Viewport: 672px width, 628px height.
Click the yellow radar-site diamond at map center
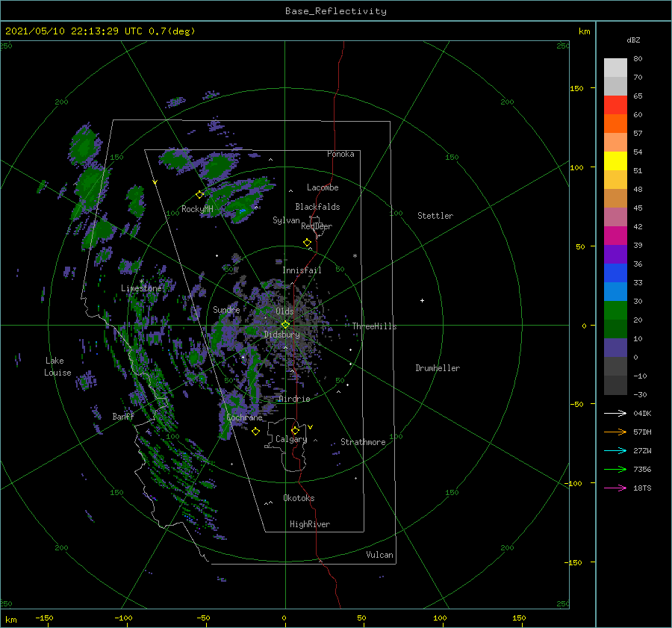(285, 325)
